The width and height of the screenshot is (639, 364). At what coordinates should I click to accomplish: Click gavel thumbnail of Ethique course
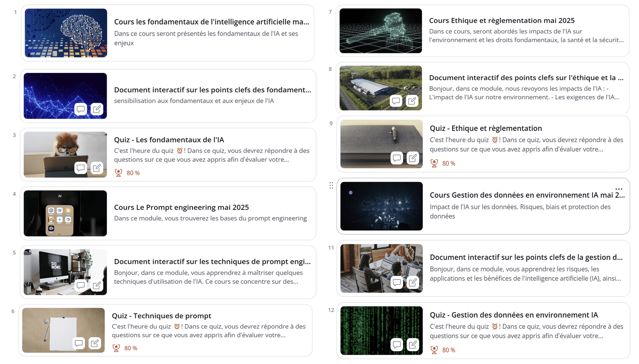381,31
